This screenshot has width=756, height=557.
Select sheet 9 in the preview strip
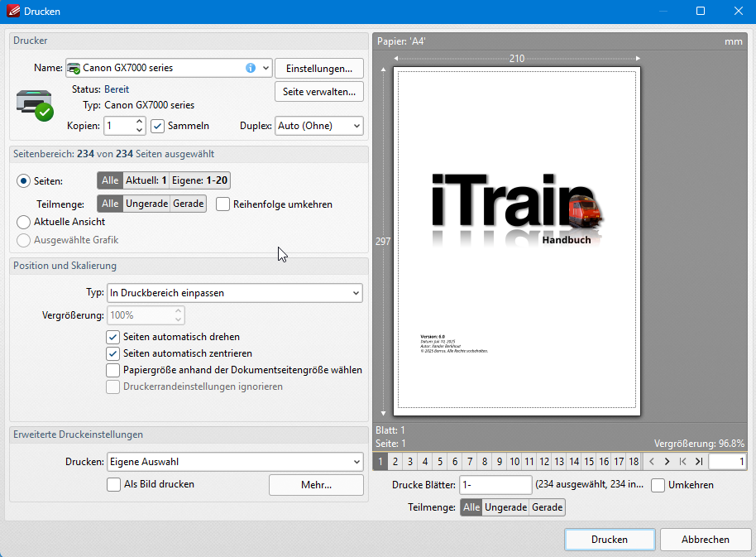(500, 462)
